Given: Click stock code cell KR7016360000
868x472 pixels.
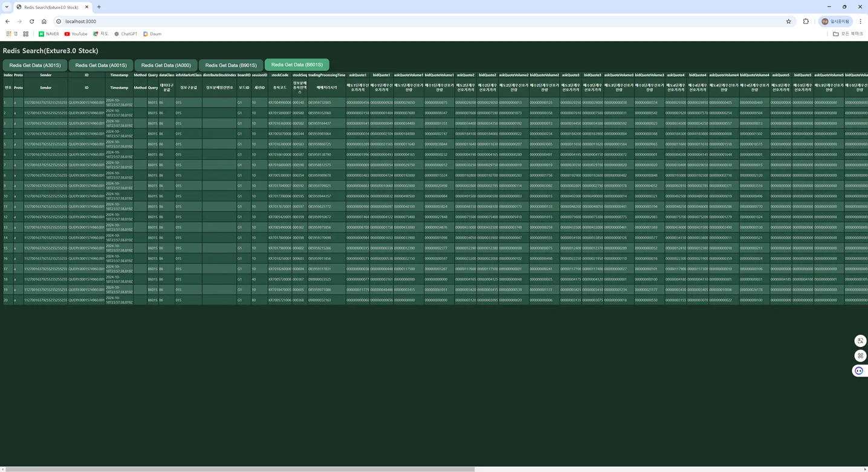Looking at the screenshot, I should tap(280, 123).
